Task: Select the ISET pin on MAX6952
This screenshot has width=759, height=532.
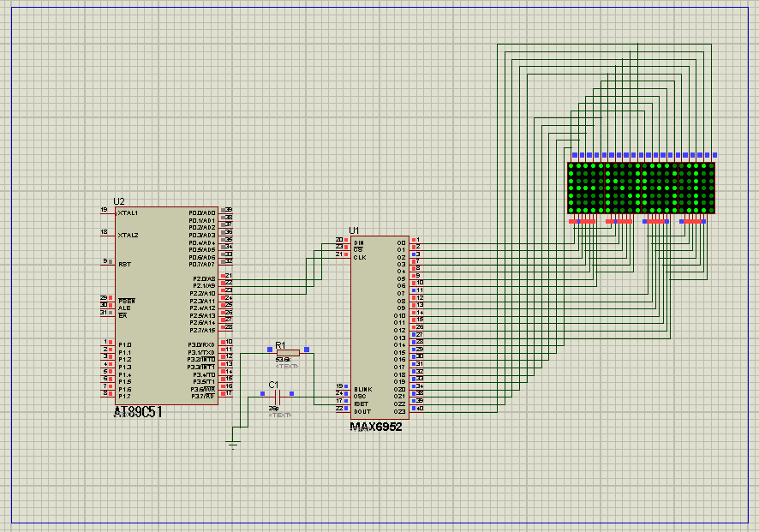Action: coord(360,403)
